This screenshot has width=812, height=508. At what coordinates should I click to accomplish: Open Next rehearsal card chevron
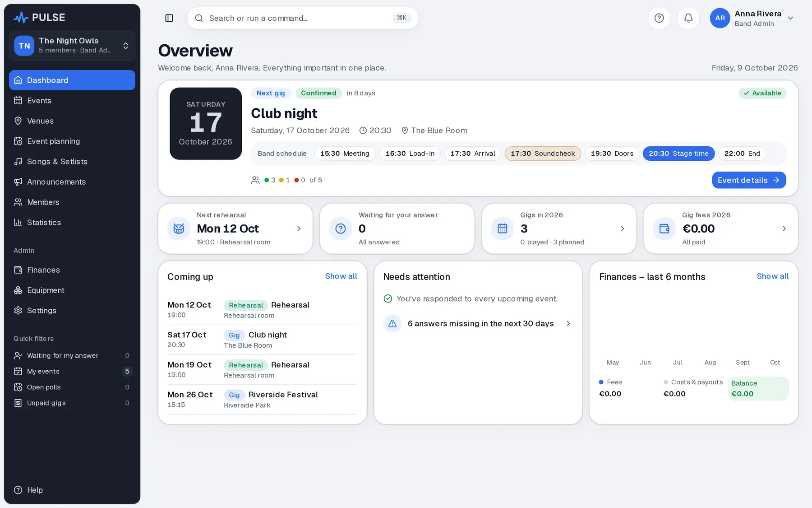pyautogui.click(x=299, y=228)
